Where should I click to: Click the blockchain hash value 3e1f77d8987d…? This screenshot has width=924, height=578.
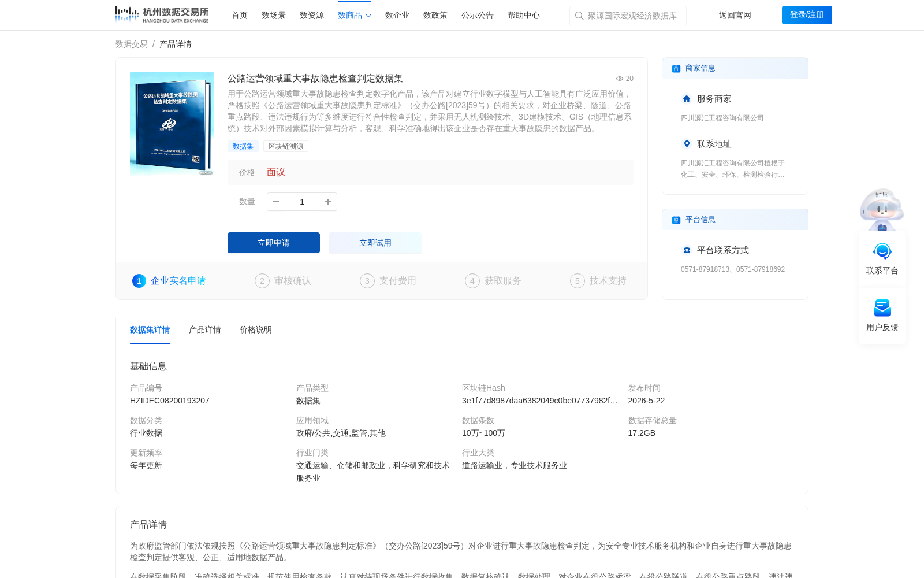coord(540,401)
